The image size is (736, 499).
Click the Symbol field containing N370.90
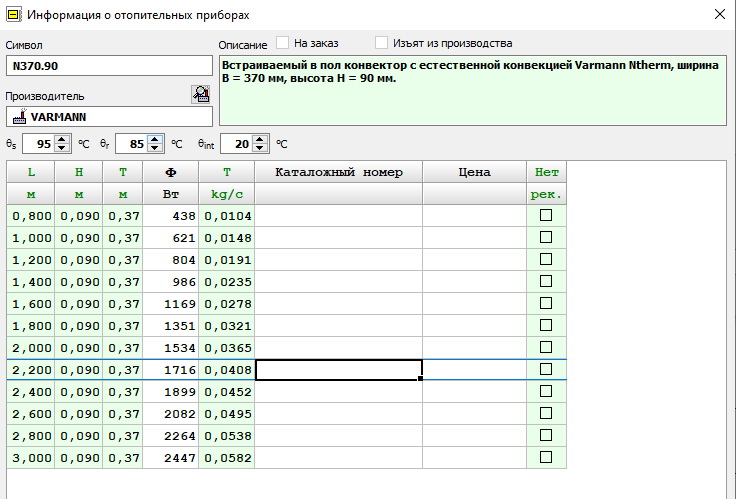pos(108,66)
